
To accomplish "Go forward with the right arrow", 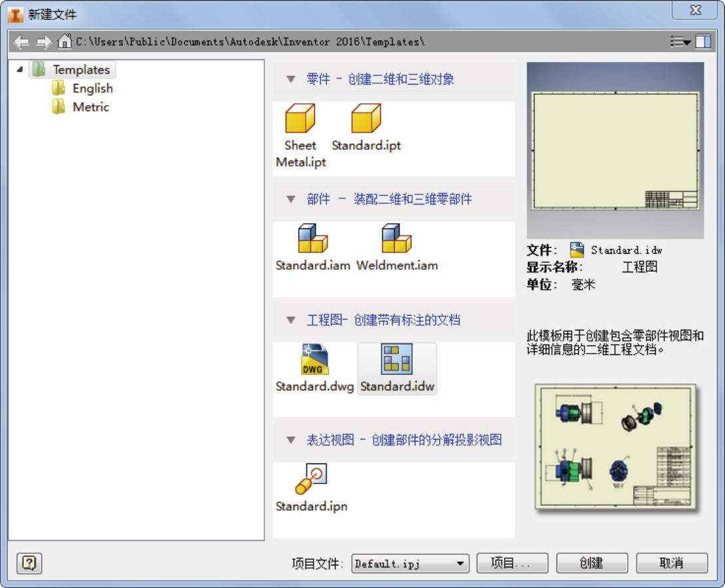I will tap(45, 42).
